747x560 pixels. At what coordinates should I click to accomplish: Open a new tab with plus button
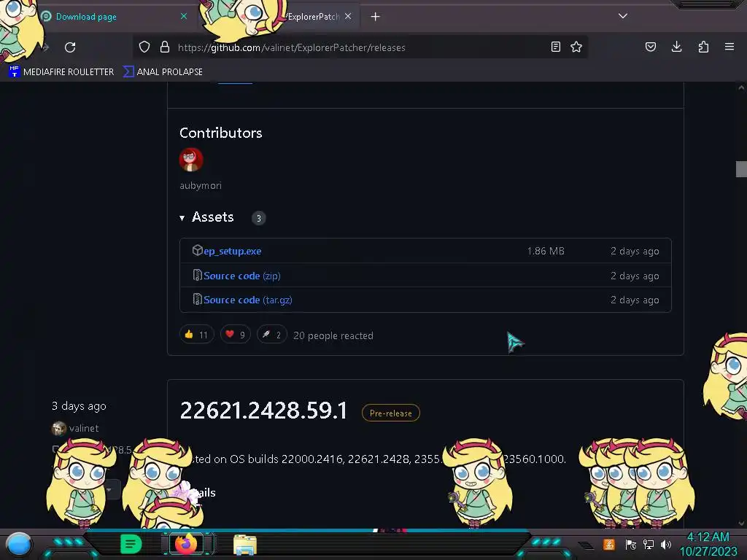coord(376,17)
